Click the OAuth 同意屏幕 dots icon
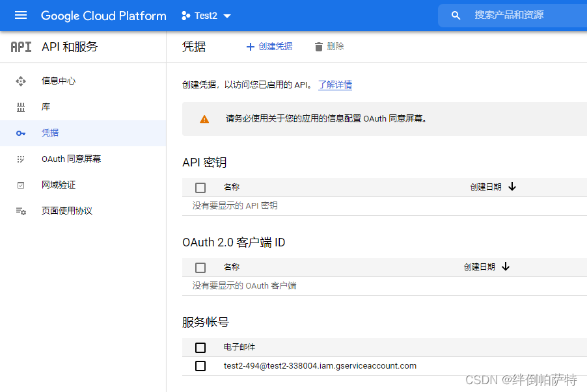Screen dimensions: 587x392 coord(21,159)
